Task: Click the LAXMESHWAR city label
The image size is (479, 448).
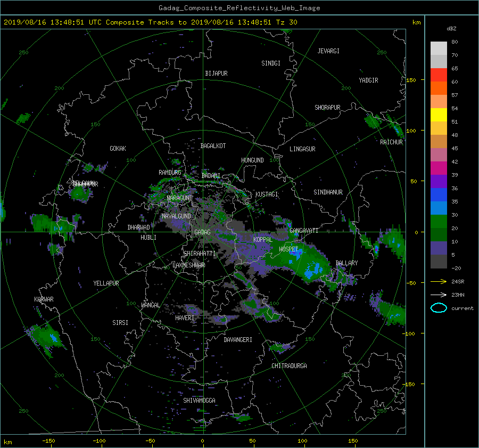Action: tap(188, 265)
